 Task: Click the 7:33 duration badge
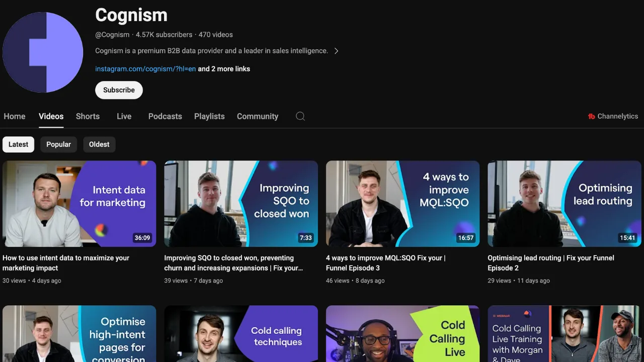point(306,238)
